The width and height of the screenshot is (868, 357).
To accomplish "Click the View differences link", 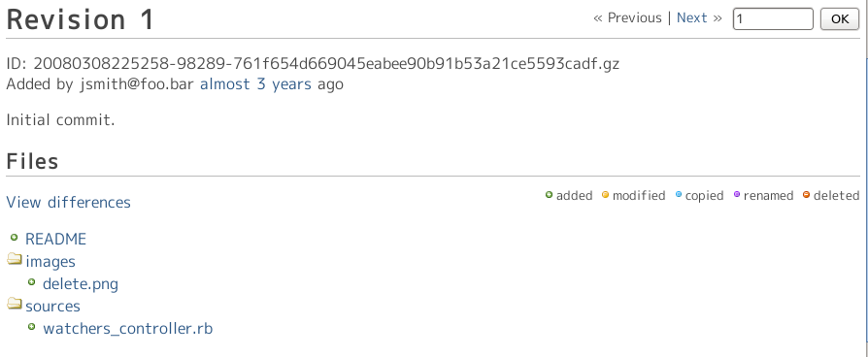I will point(69,202).
